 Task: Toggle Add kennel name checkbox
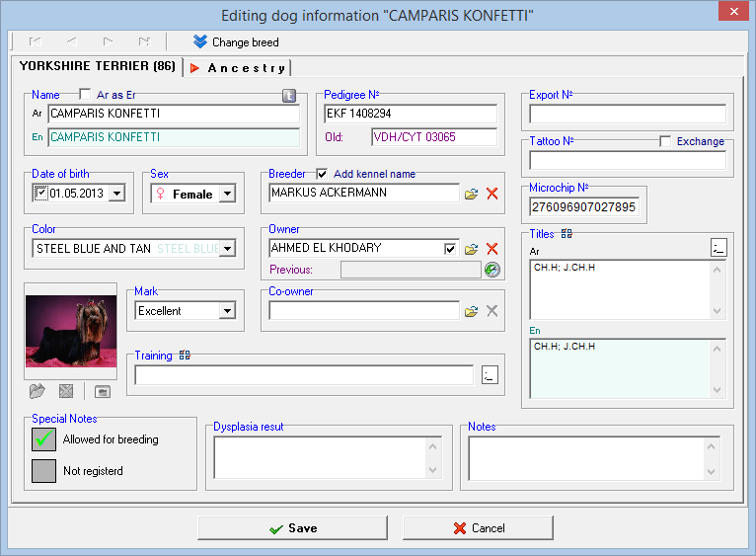click(322, 174)
